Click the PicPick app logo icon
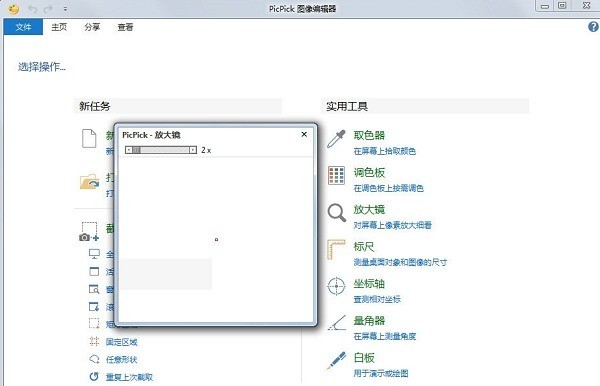600x386 pixels. click(13, 8)
